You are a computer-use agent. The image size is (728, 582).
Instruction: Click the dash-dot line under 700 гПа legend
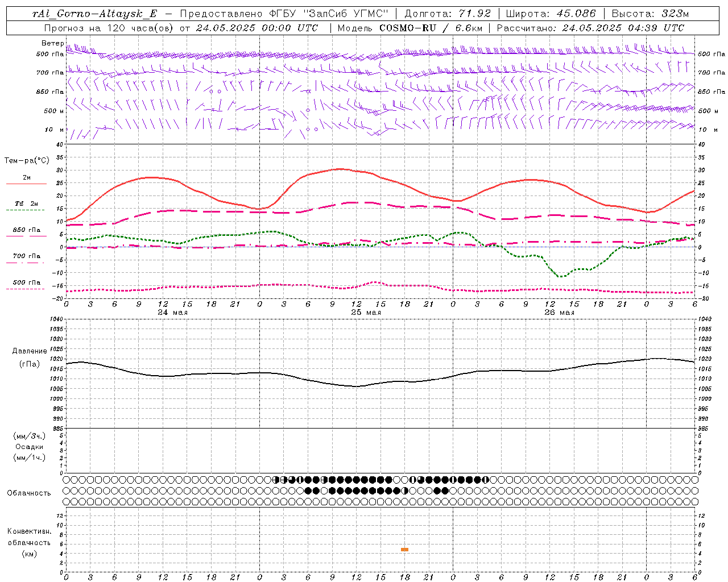25,263
